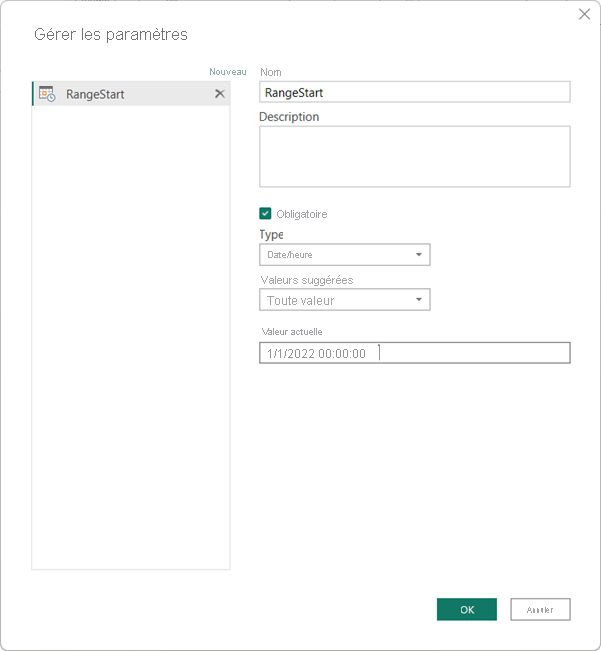
Task: Open the Type dropdown showing Date/heure
Action: coord(344,255)
